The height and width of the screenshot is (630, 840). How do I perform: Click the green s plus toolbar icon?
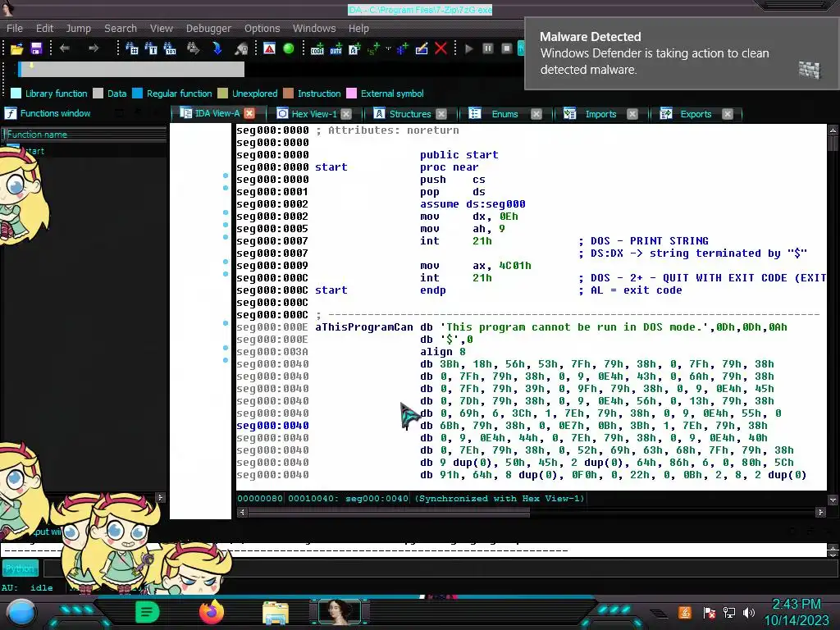tap(374, 48)
